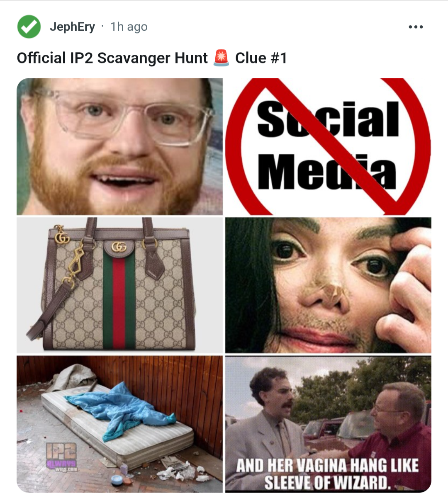
Task: Open the three-dot post options menu
Action: (x=416, y=27)
